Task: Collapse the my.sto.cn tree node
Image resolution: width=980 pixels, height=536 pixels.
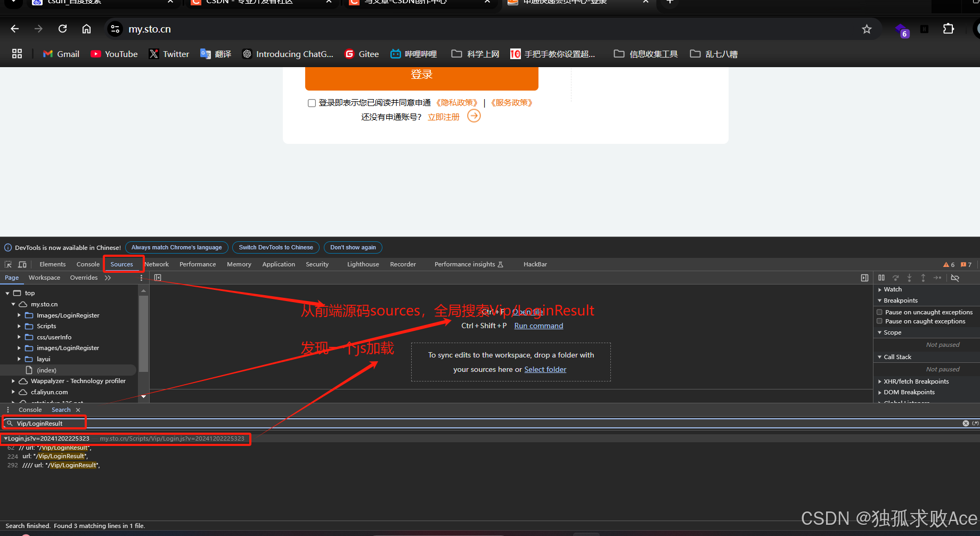Action: point(12,304)
